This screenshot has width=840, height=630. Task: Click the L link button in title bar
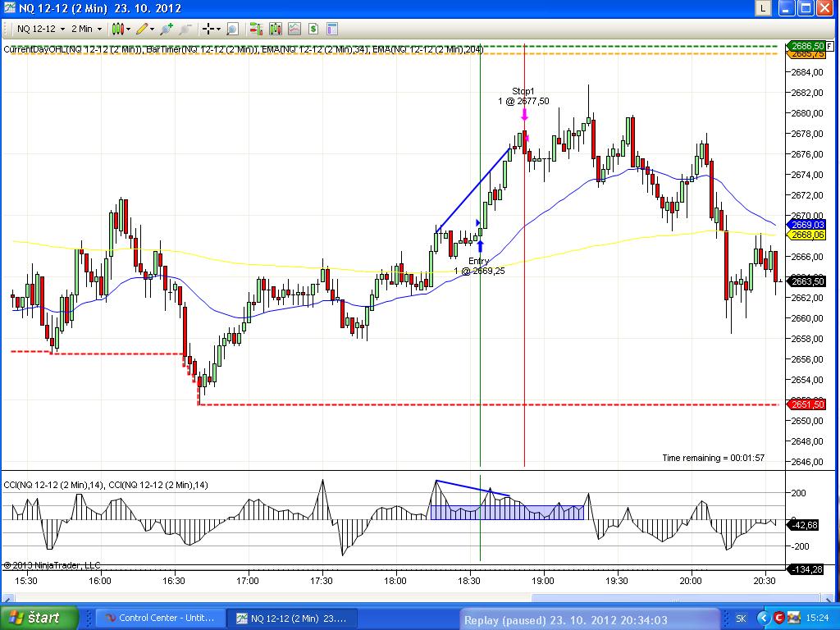click(x=763, y=8)
